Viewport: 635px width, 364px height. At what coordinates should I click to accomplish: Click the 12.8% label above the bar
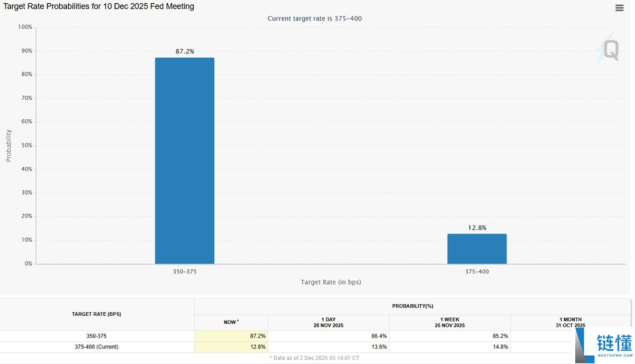(x=477, y=228)
